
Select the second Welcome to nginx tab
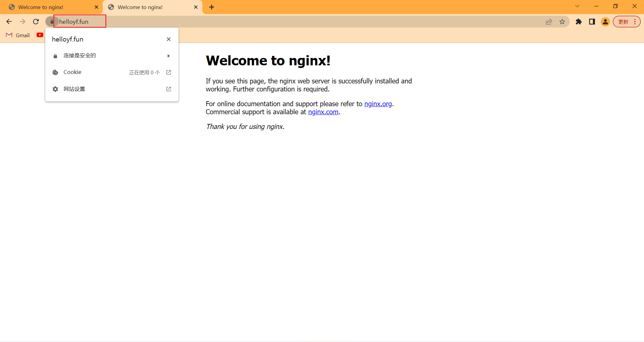153,7
